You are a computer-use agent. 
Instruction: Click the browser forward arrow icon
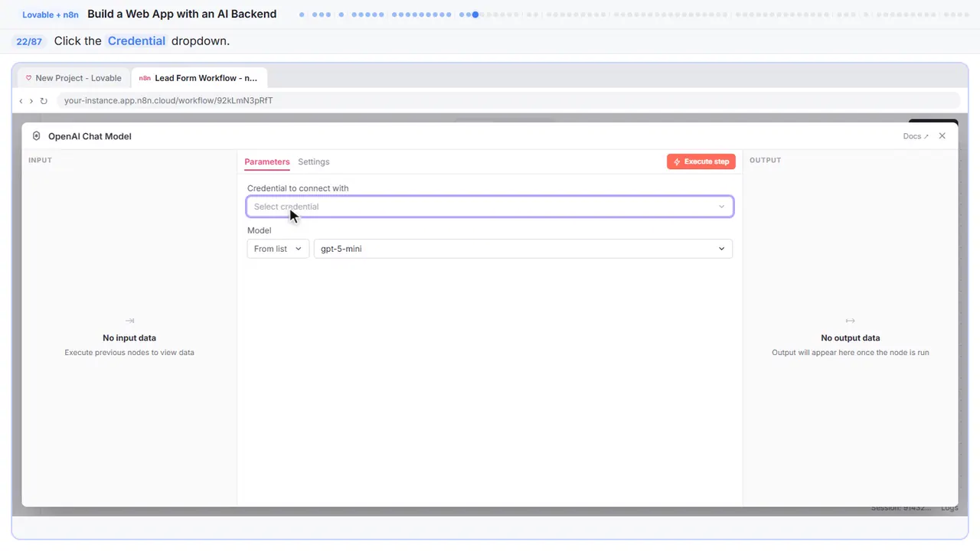pos(31,101)
